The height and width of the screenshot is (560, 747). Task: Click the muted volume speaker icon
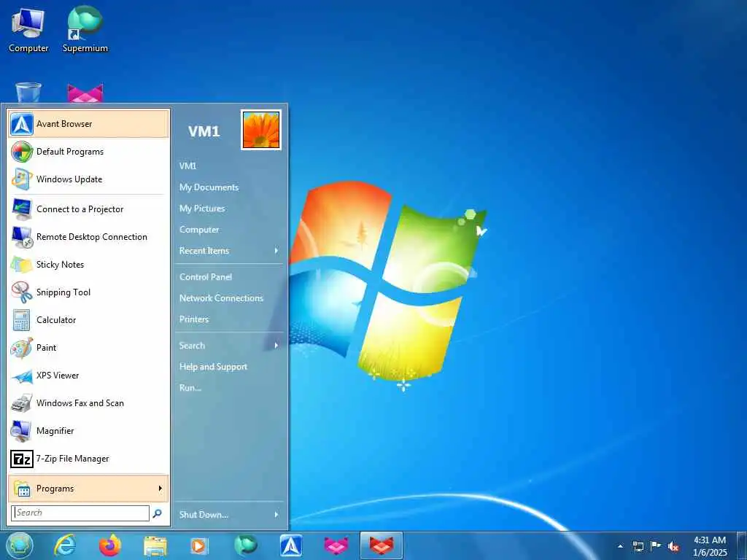pyautogui.click(x=673, y=546)
